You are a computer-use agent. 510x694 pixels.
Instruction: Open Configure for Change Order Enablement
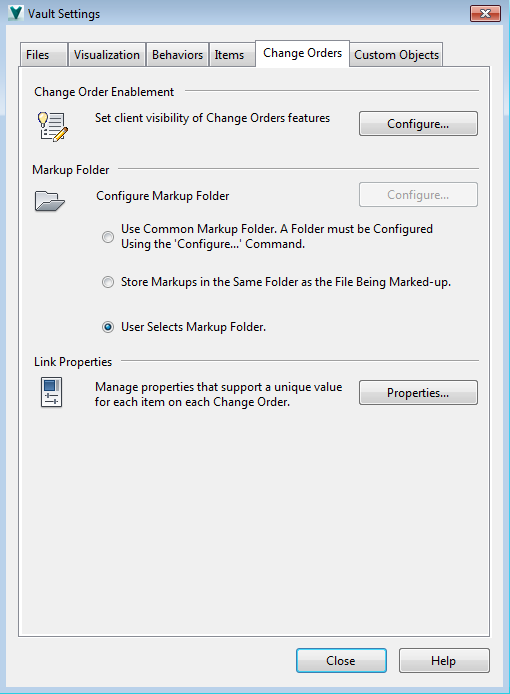(x=418, y=123)
